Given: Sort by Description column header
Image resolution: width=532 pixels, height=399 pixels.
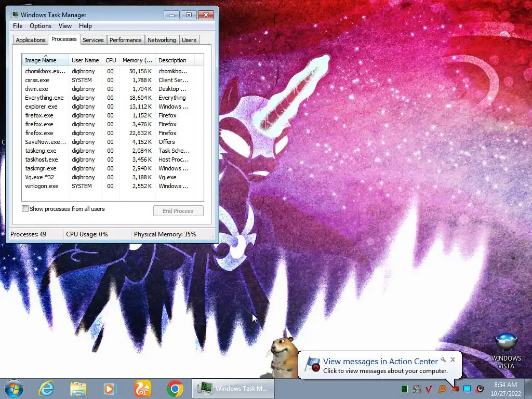Looking at the screenshot, I should click(x=175, y=60).
